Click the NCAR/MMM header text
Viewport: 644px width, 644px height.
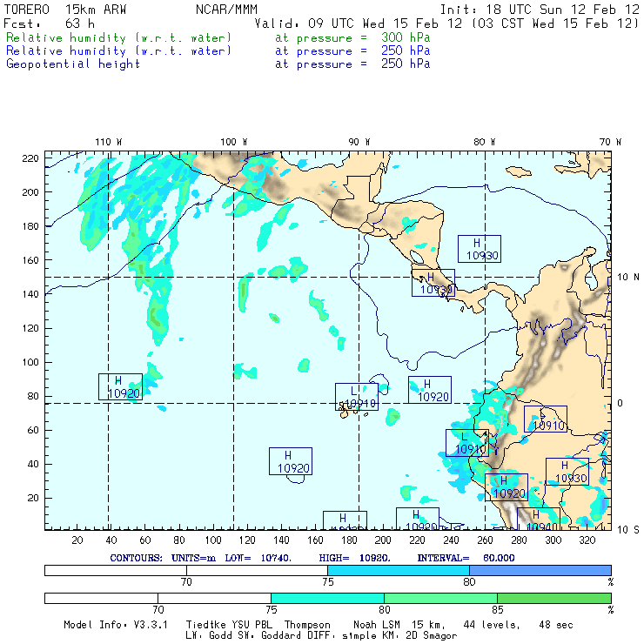pyautogui.click(x=225, y=9)
